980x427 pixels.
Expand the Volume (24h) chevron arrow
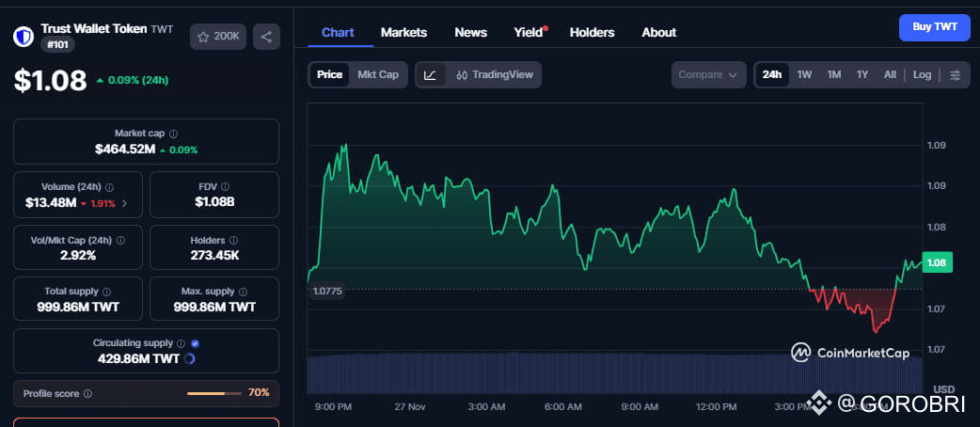point(125,203)
